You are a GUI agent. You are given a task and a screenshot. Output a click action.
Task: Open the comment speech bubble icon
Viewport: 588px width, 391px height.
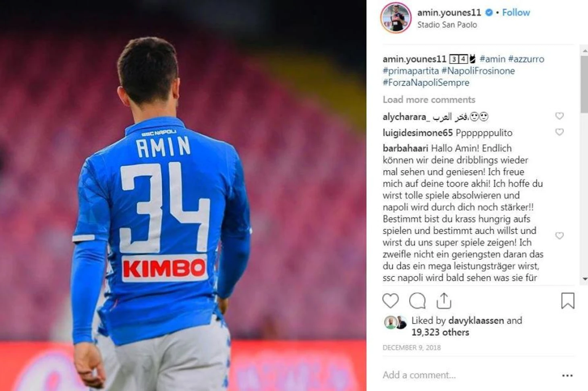click(x=417, y=301)
